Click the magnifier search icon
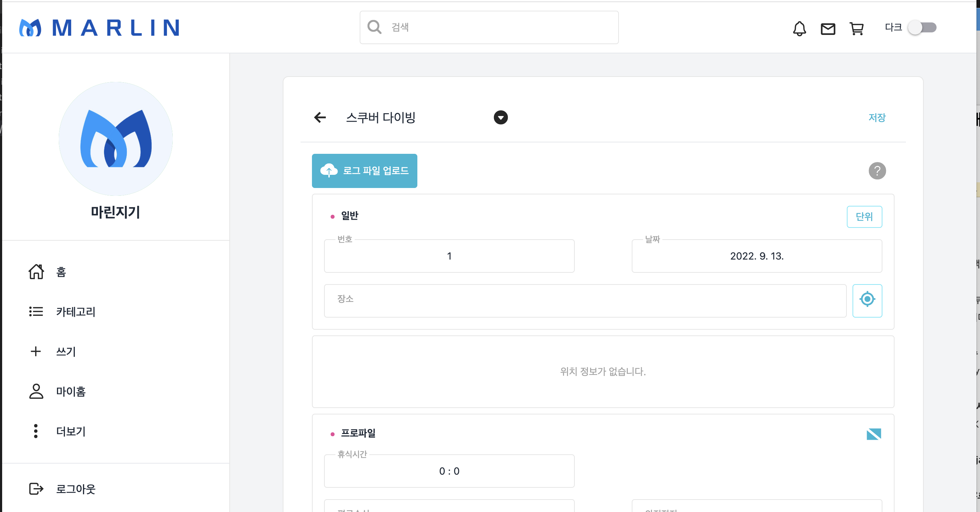The width and height of the screenshot is (980, 512). [x=374, y=27]
